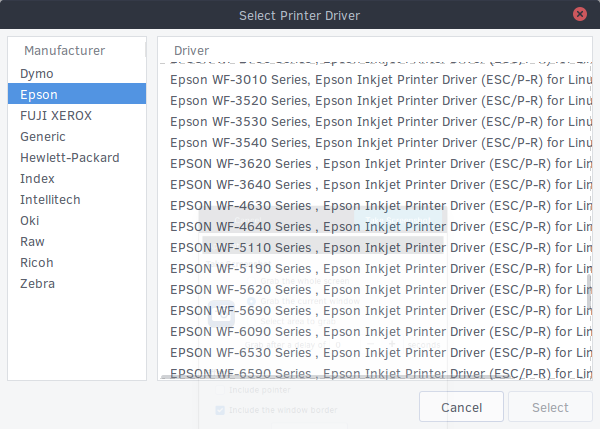Click the Select button

click(550, 407)
